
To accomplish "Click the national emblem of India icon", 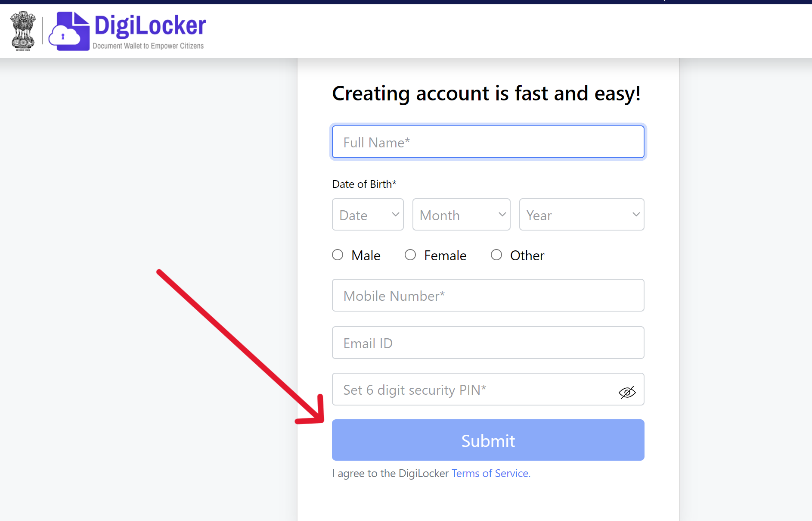I will [x=22, y=31].
